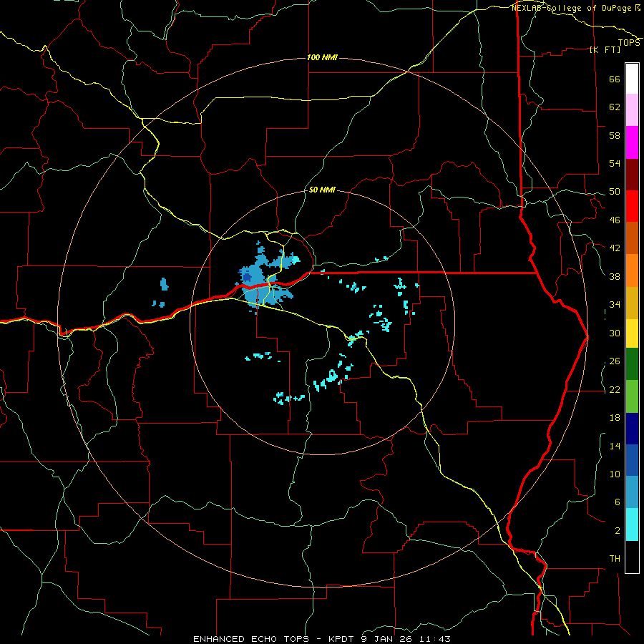Image resolution: width=644 pixels, height=644 pixels.
Task: Click the medium blue 10-14 kft swatch
Action: [x=632, y=460]
